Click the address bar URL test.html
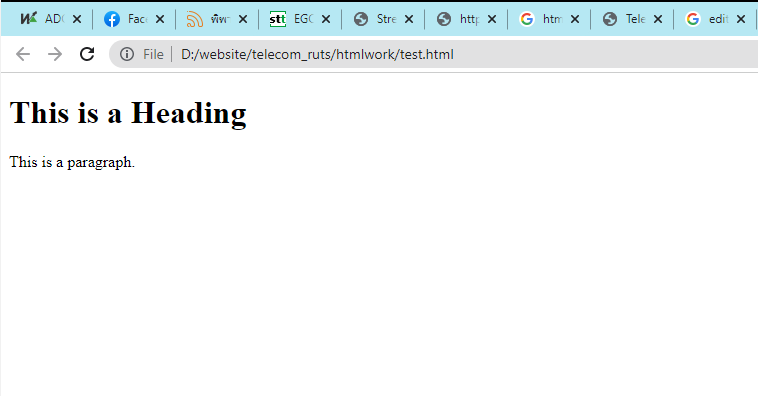 click(317, 54)
